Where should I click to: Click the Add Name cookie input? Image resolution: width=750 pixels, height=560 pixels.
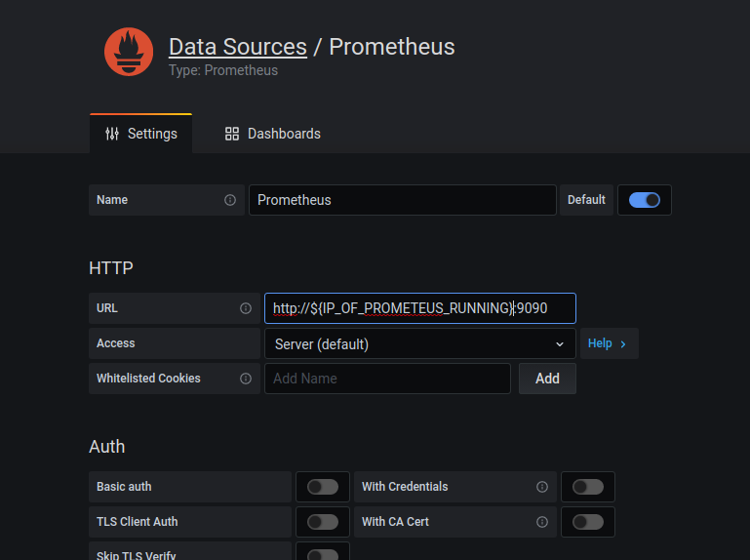coord(387,379)
